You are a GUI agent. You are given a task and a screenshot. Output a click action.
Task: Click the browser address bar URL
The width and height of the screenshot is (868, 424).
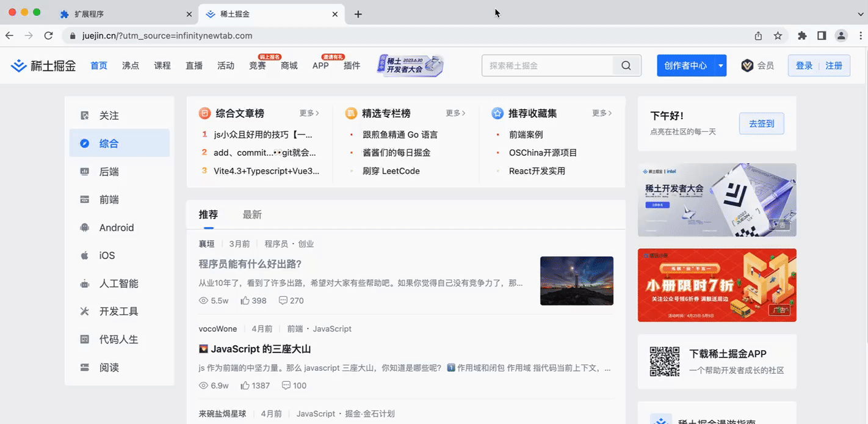pyautogui.click(x=167, y=35)
